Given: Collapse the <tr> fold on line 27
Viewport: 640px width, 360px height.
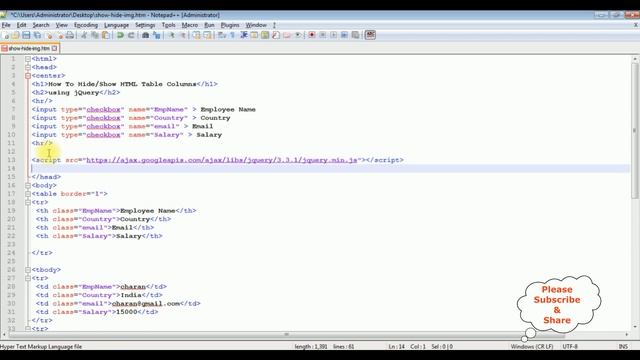Looking at the screenshot, I should pyautogui.click(x=28, y=278).
